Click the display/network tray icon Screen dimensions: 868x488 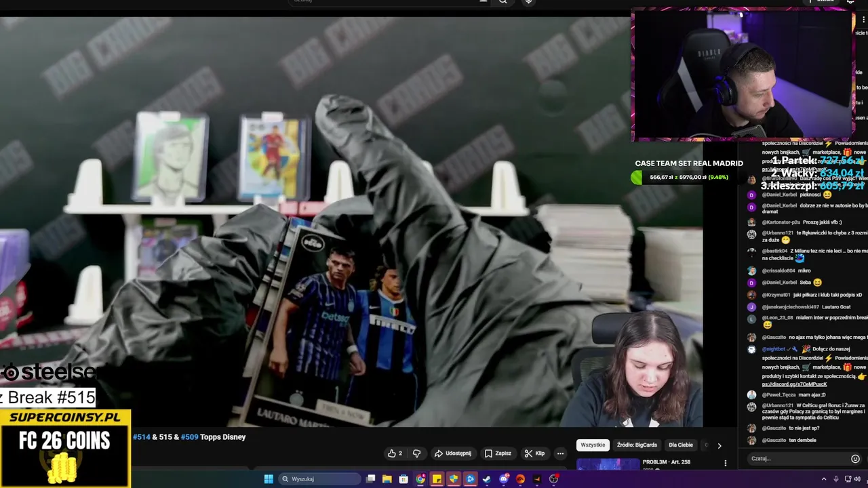[x=848, y=479]
